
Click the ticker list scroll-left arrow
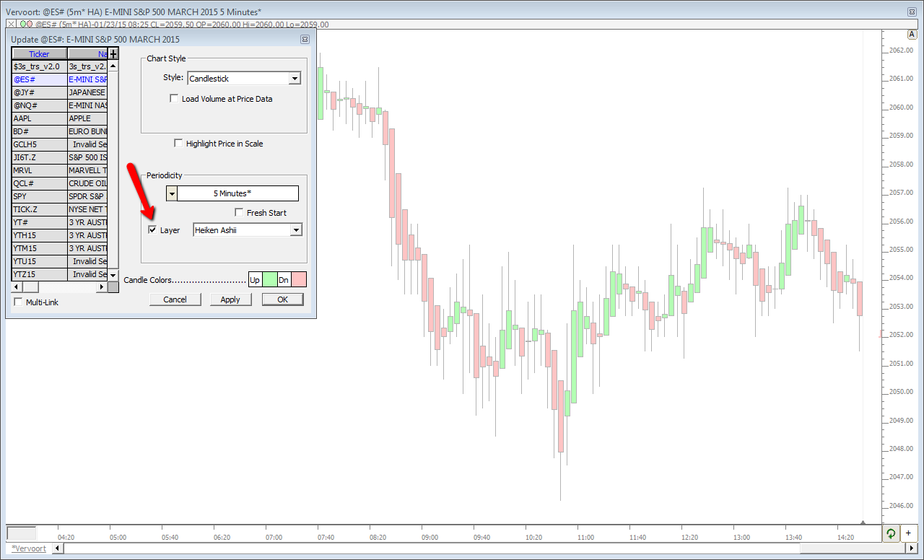[17, 287]
